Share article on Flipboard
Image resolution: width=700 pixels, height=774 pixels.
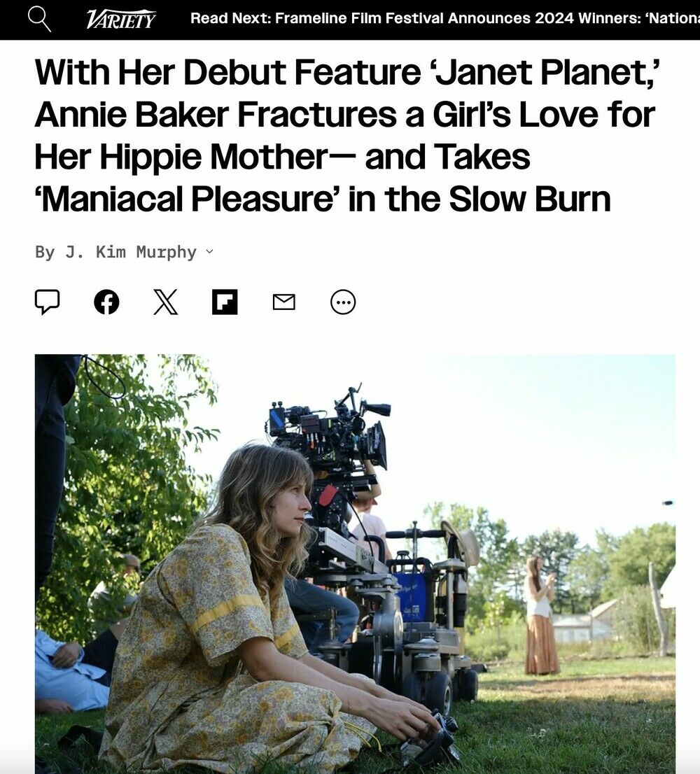click(x=225, y=302)
